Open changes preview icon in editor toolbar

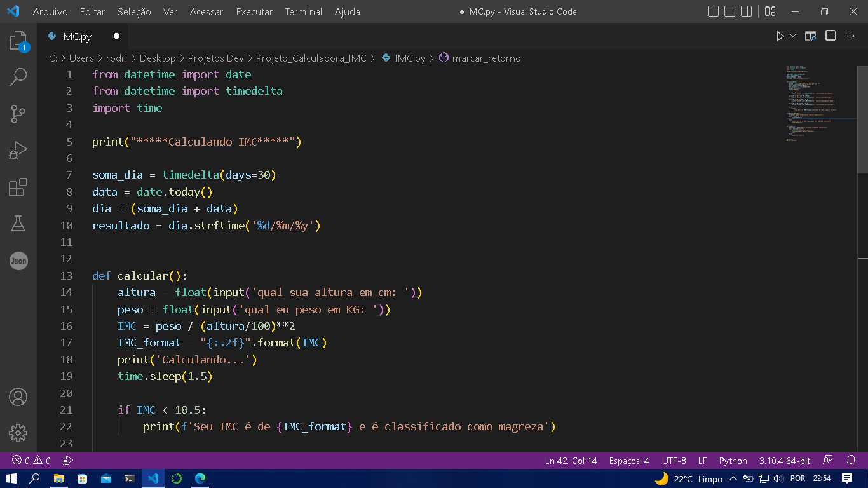tap(810, 36)
